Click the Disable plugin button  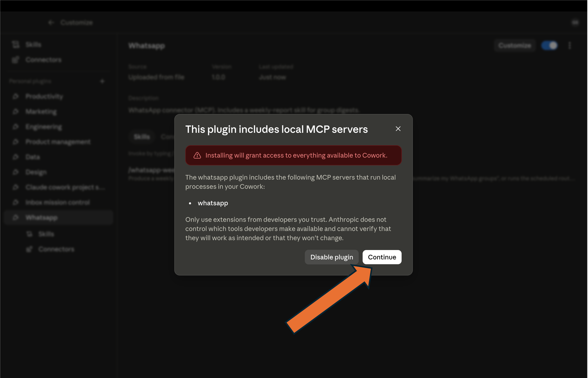(331, 257)
